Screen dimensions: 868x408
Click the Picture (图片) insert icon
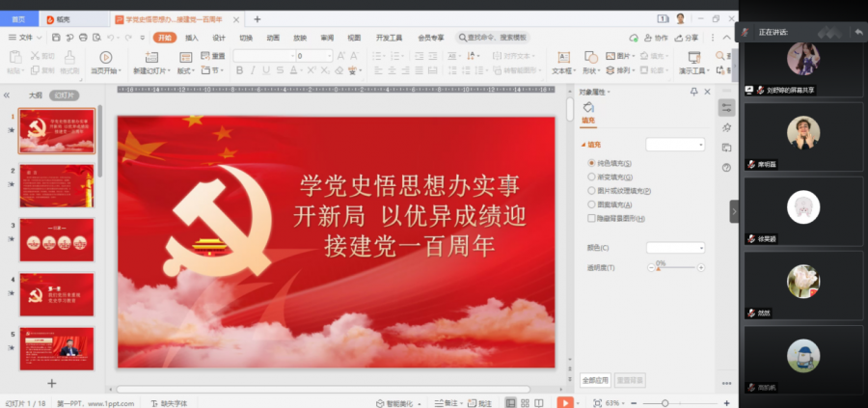[x=610, y=56]
